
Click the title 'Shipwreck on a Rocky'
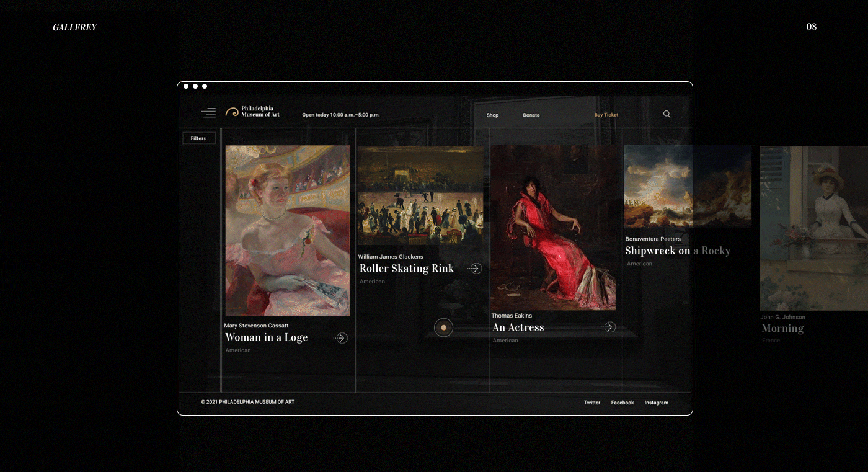[x=678, y=251]
